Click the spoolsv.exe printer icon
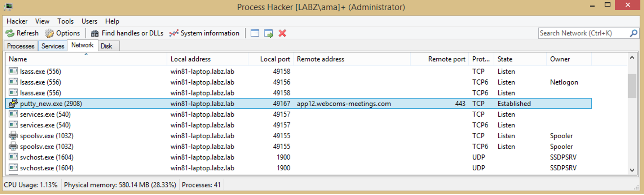 tap(12, 136)
